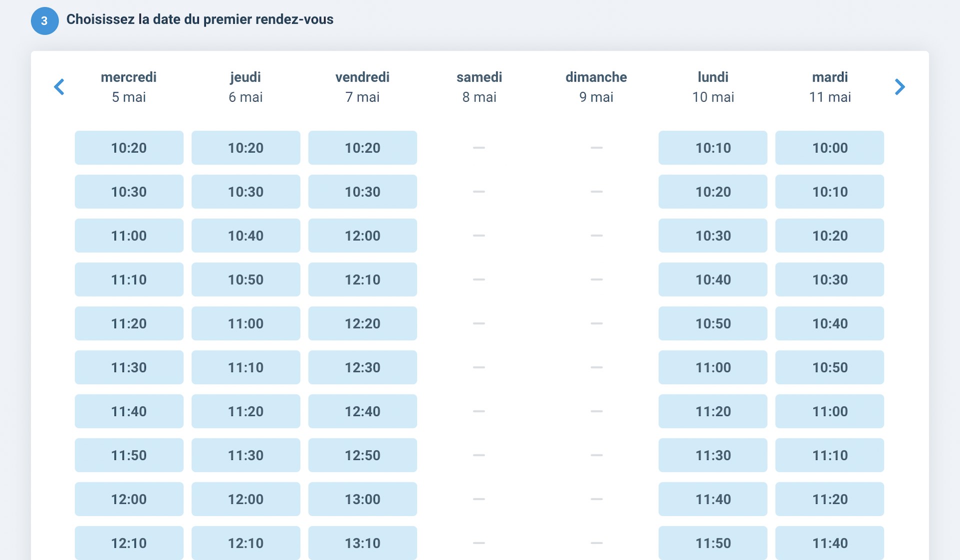Go to previous week with left arrow

(59, 87)
